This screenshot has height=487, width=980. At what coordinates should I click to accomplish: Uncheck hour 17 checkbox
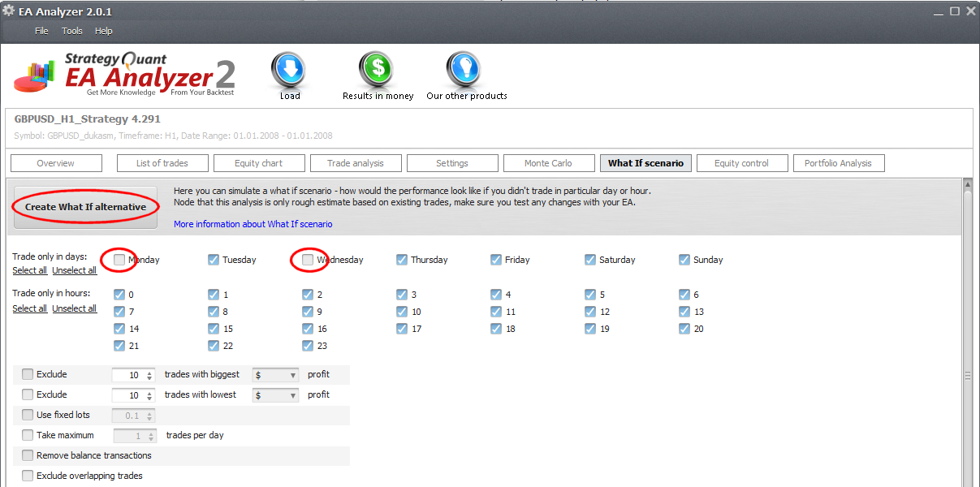pos(402,329)
